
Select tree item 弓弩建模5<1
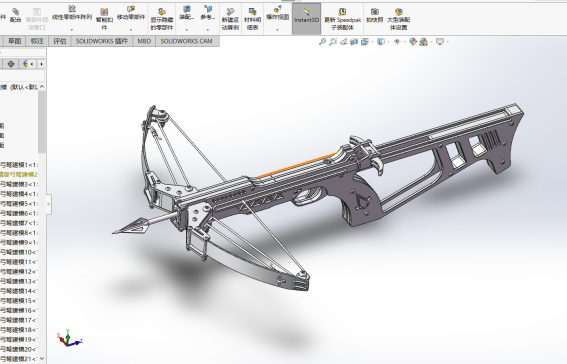coord(19,204)
